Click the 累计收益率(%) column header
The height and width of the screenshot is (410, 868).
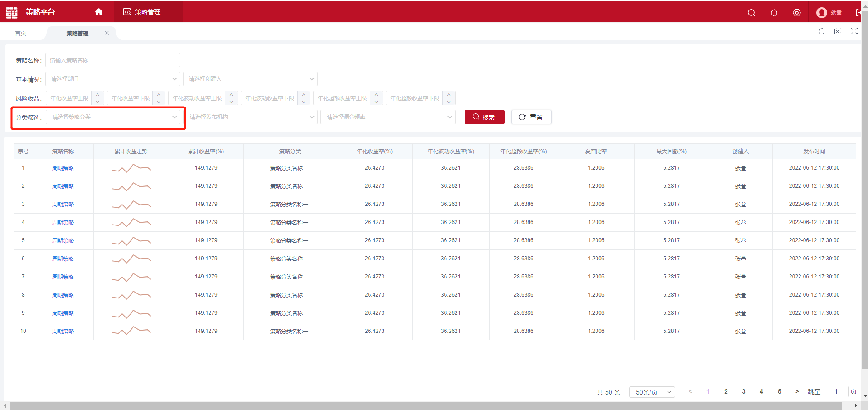point(206,151)
